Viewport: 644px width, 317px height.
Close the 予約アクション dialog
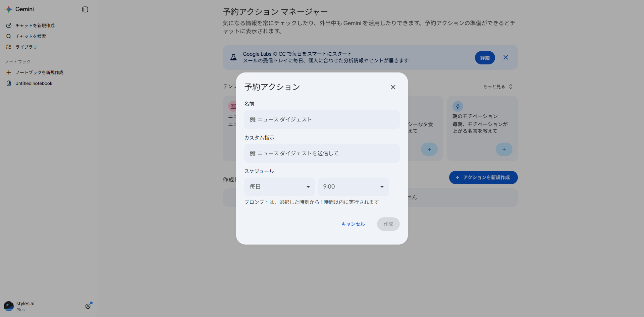[393, 87]
